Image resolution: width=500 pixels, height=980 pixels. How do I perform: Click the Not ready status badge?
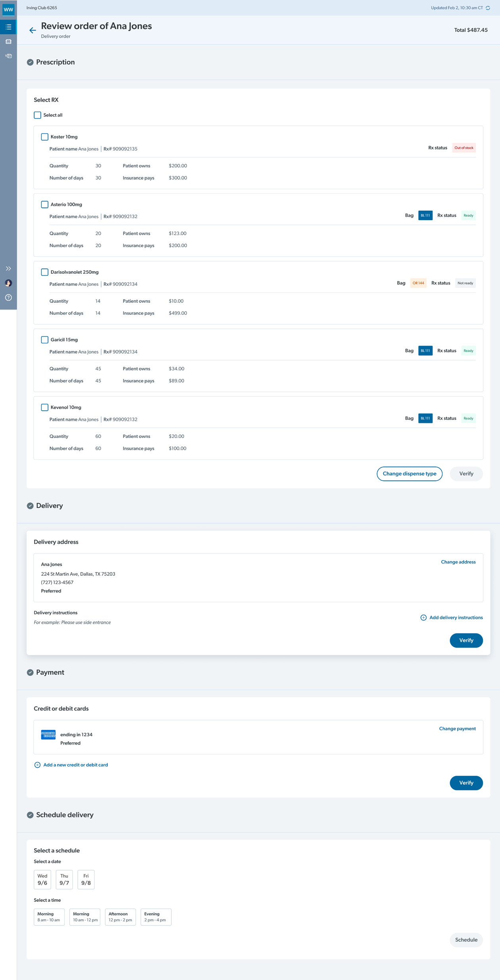point(465,283)
